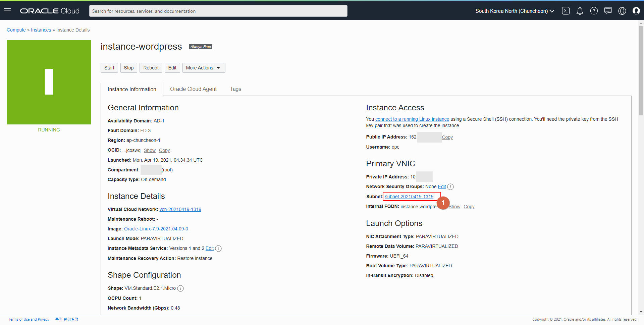This screenshot has width=644, height=325.
Task: Edit Instance Metadata Service versions
Action: coord(210,248)
